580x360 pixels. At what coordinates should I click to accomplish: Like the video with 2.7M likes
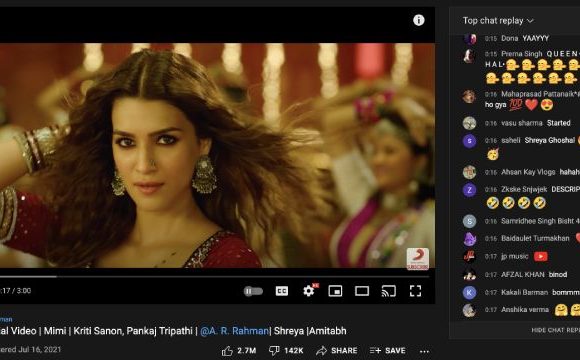tap(239, 351)
